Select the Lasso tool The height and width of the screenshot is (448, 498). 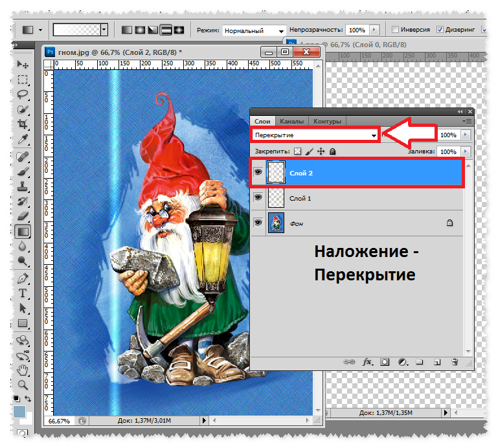23,95
